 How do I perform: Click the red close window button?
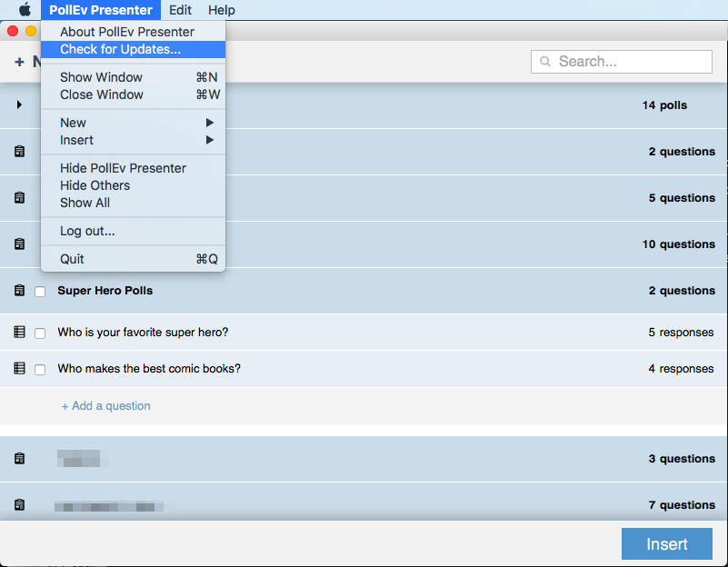click(x=13, y=31)
